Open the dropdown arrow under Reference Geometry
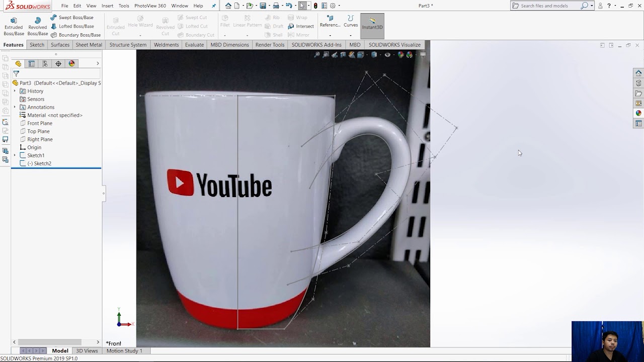The image size is (644, 362). pos(330,35)
